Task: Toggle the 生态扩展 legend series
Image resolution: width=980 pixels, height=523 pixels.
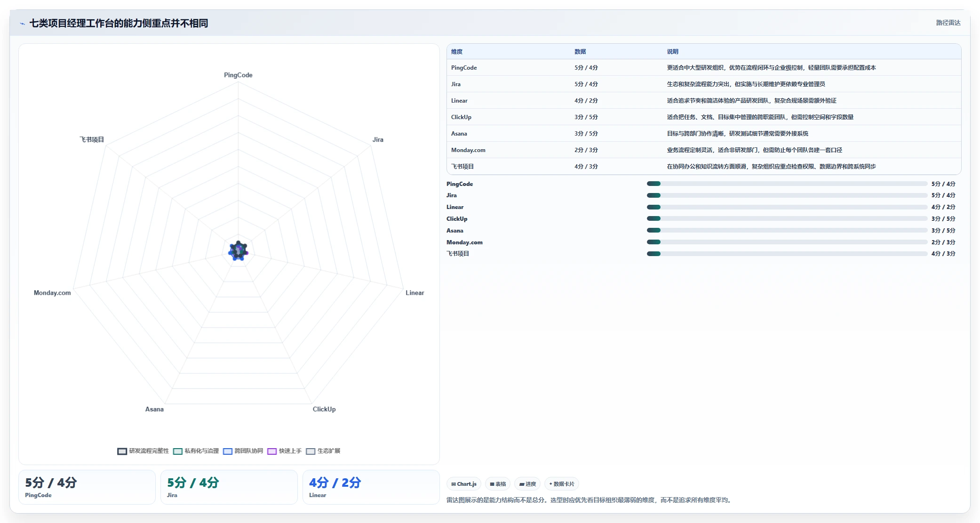Action: click(x=323, y=451)
